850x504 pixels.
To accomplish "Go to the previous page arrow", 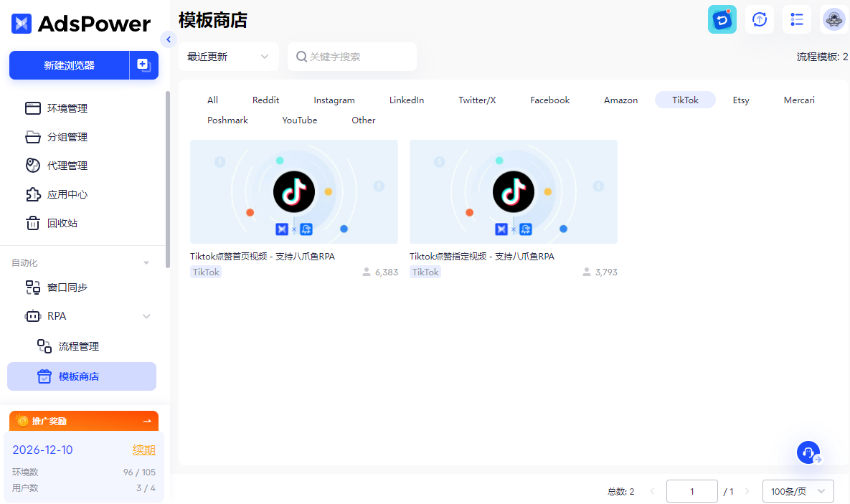I will pos(652,492).
